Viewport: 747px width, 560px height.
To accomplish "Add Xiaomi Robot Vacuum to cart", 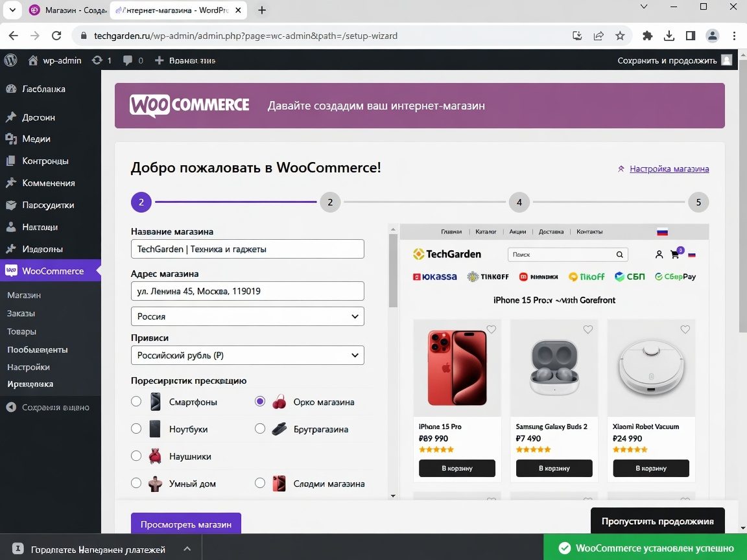I will tap(651, 468).
